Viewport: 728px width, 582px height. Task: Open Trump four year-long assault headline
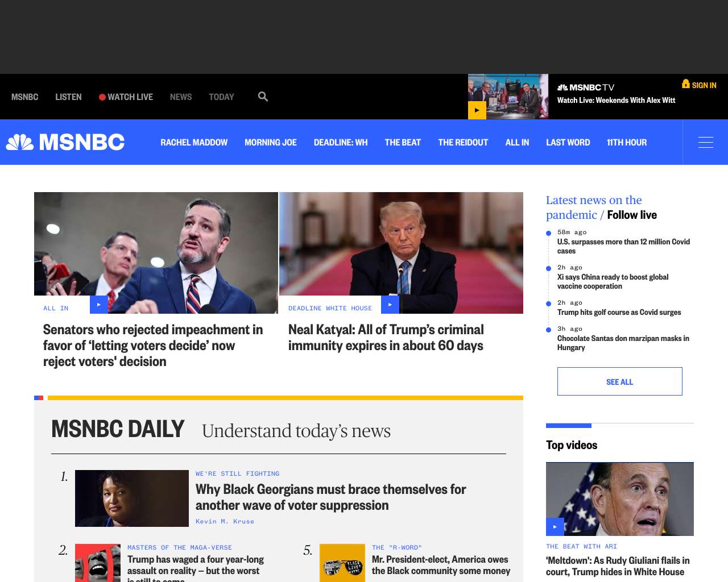click(x=196, y=568)
